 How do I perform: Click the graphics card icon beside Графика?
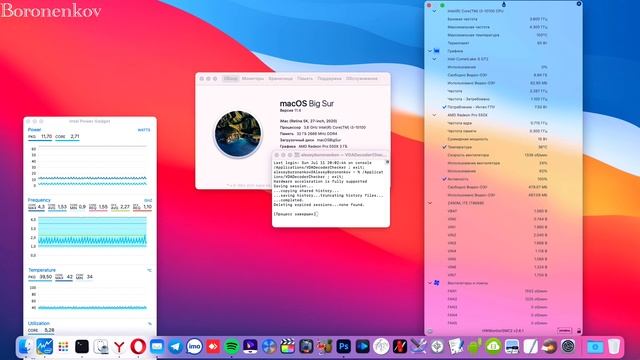coord(437,51)
